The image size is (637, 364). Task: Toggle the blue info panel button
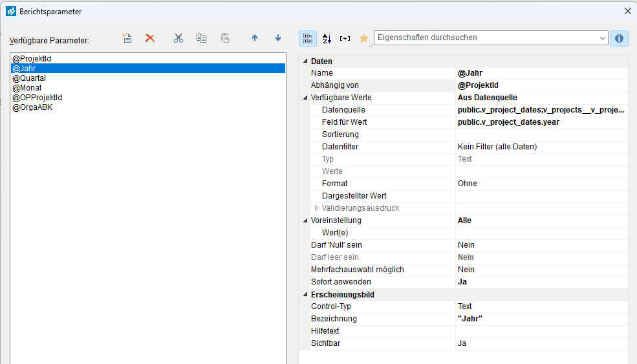tap(619, 38)
